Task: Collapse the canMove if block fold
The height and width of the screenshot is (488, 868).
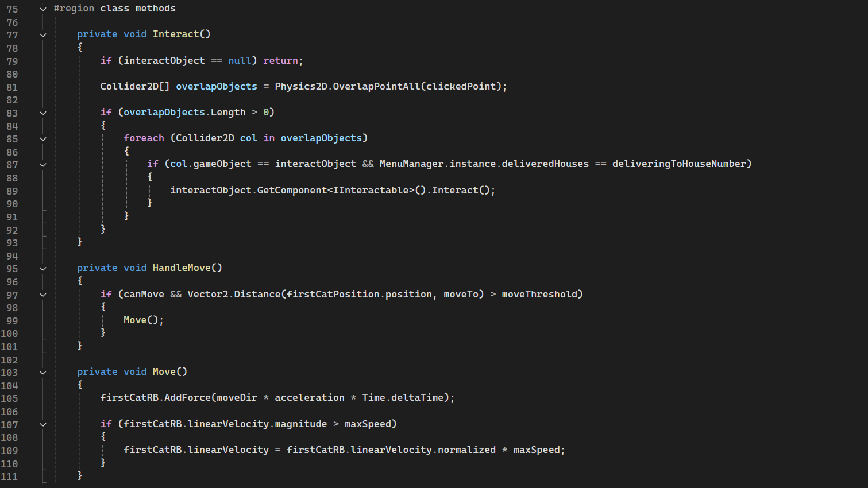Action: click(43, 295)
